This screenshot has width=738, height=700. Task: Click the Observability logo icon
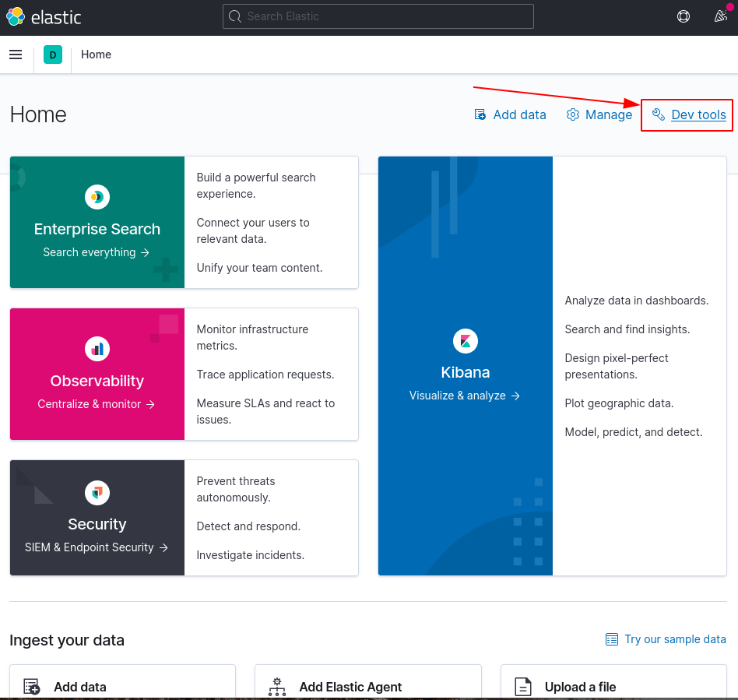(97, 349)
